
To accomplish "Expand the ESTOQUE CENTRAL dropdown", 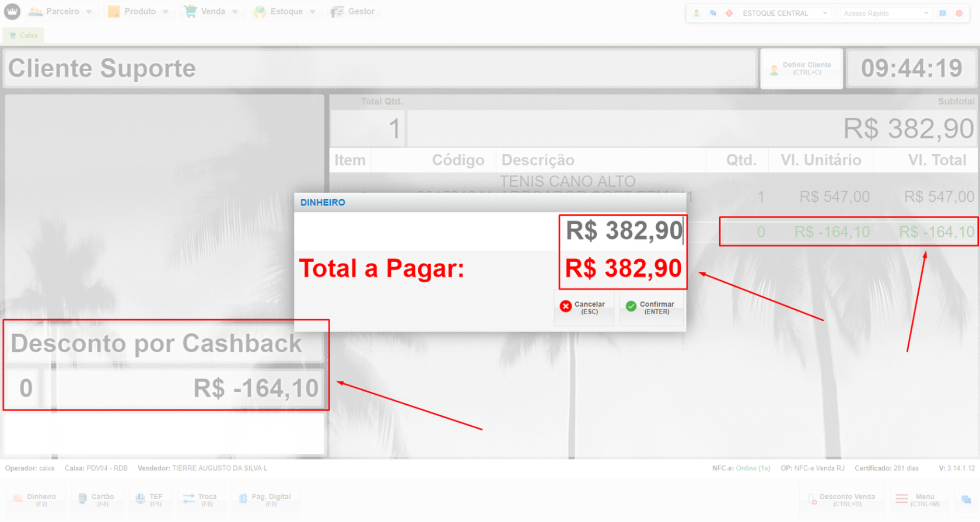I will tap(785, 13).
